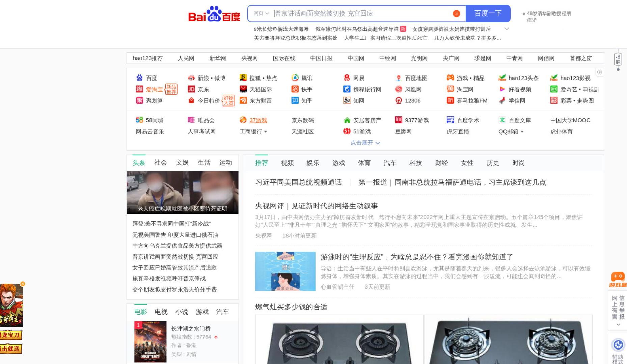The width and height of the screenshot is (627, 364).
Task: Open the 腾讯 icon
Action: tap(295, 78)
